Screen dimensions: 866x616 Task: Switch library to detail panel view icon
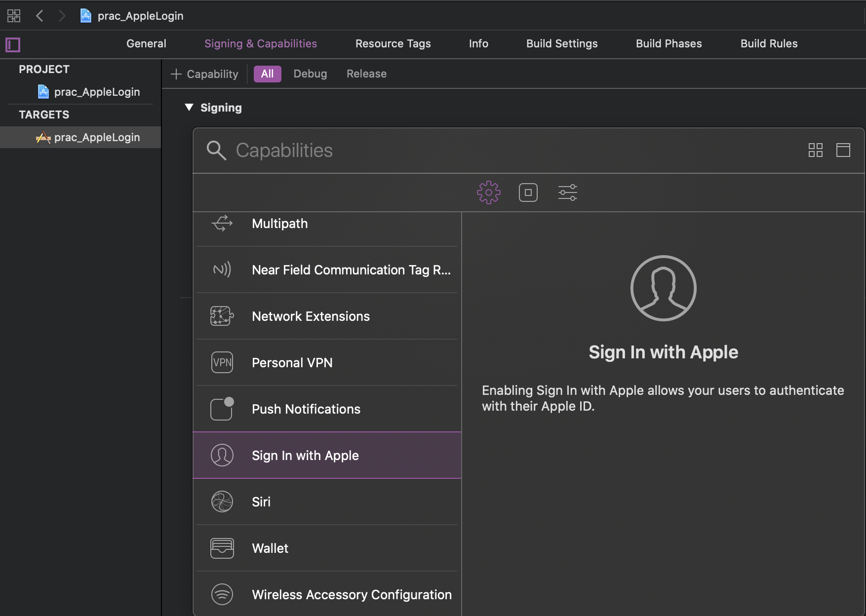point(843,150)
